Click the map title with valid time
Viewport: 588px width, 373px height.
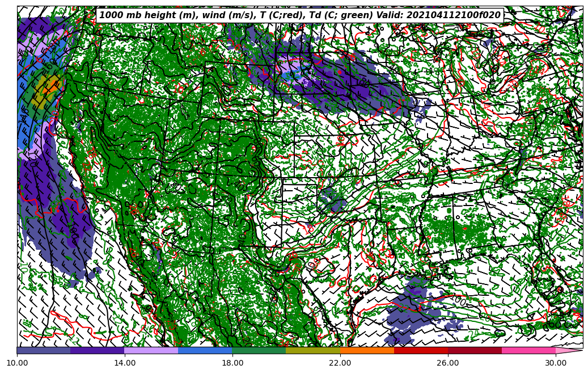pos(300,15)
